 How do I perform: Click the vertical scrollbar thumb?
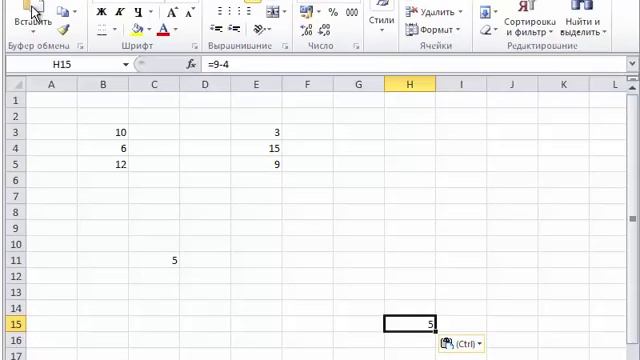click(632, 219)
